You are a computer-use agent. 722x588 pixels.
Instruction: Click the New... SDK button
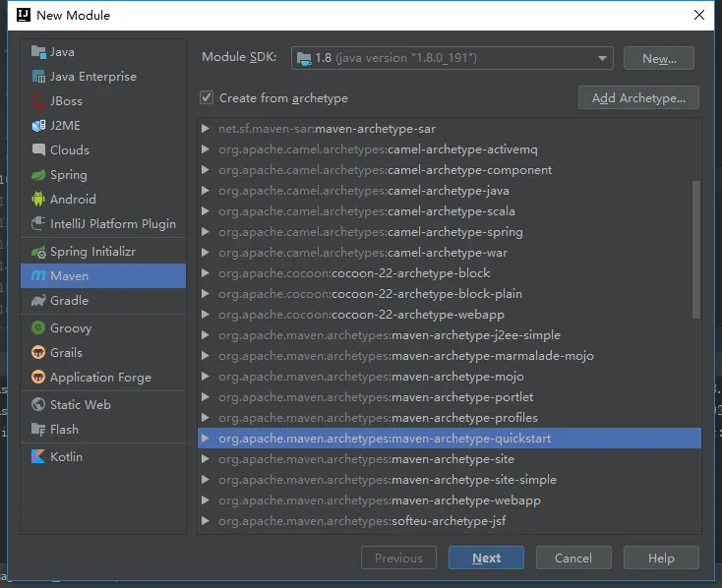(x=659, y=58)
